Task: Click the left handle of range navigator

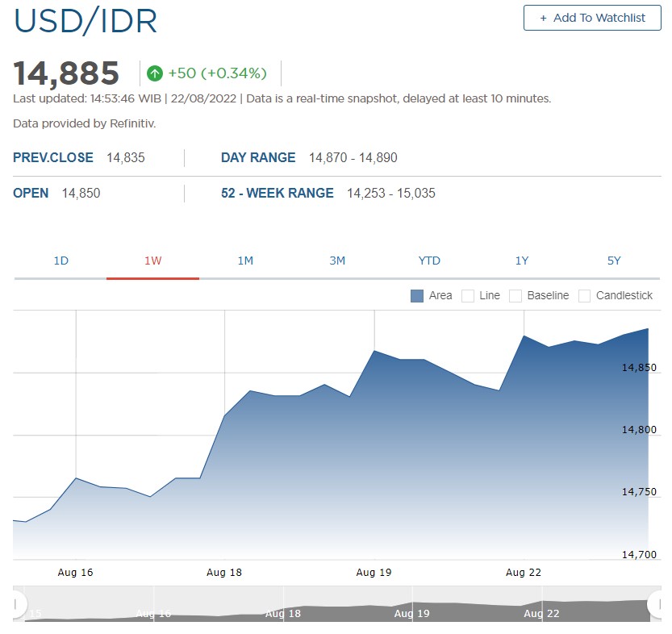Action: [x=19, y=604]
